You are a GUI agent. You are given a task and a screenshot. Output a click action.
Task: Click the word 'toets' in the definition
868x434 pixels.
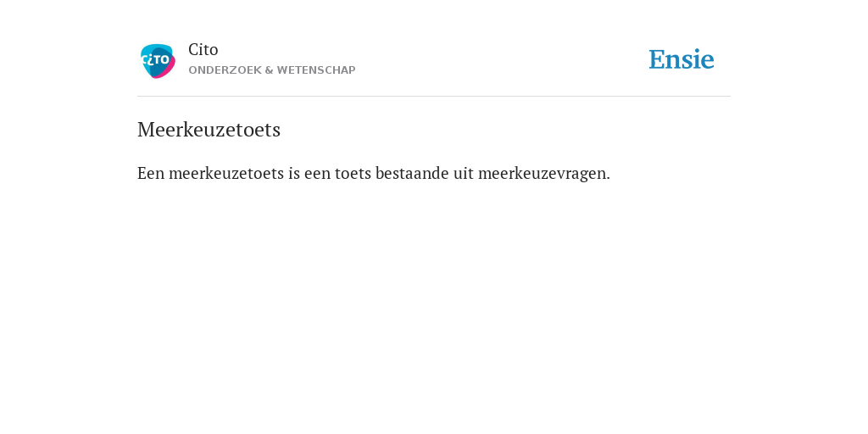pyautogui.click(x=353, y=173)
